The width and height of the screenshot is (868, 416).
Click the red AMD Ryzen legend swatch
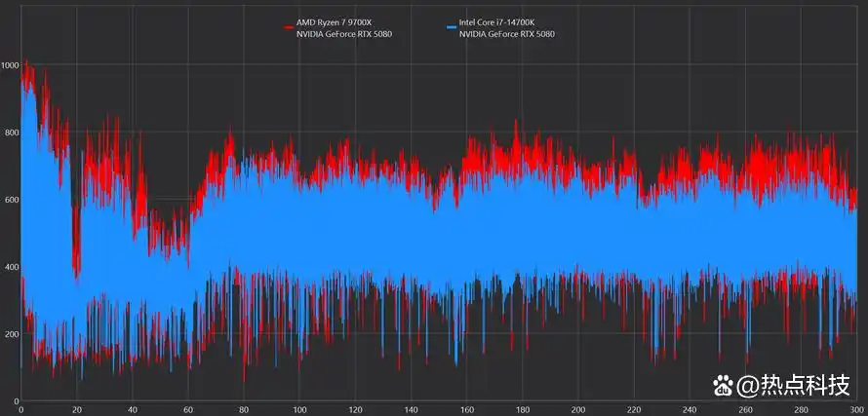288,26
